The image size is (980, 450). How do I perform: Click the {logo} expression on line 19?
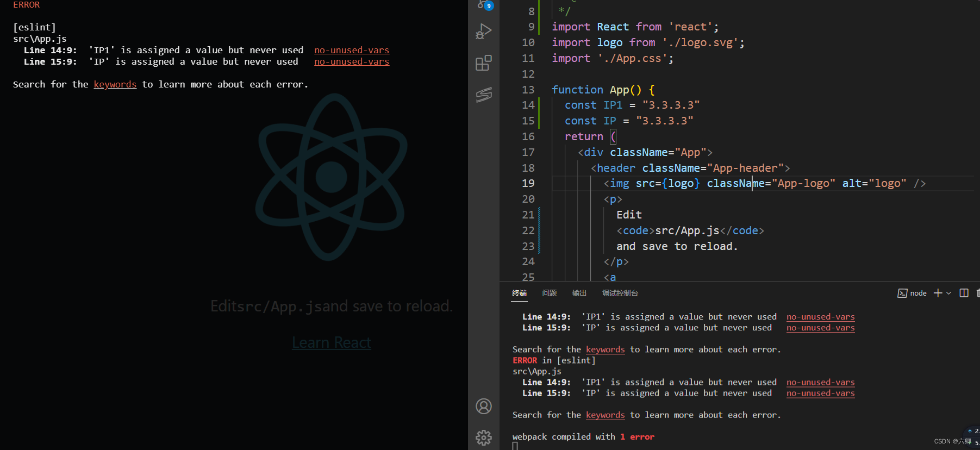pyautogui.click(x=681, y=183)
